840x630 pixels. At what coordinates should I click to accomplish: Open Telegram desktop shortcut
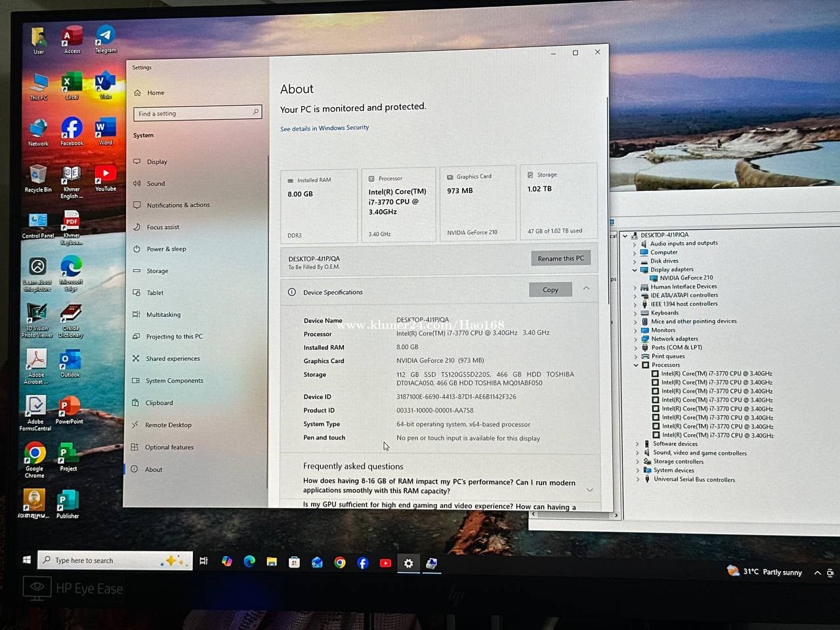105,37
